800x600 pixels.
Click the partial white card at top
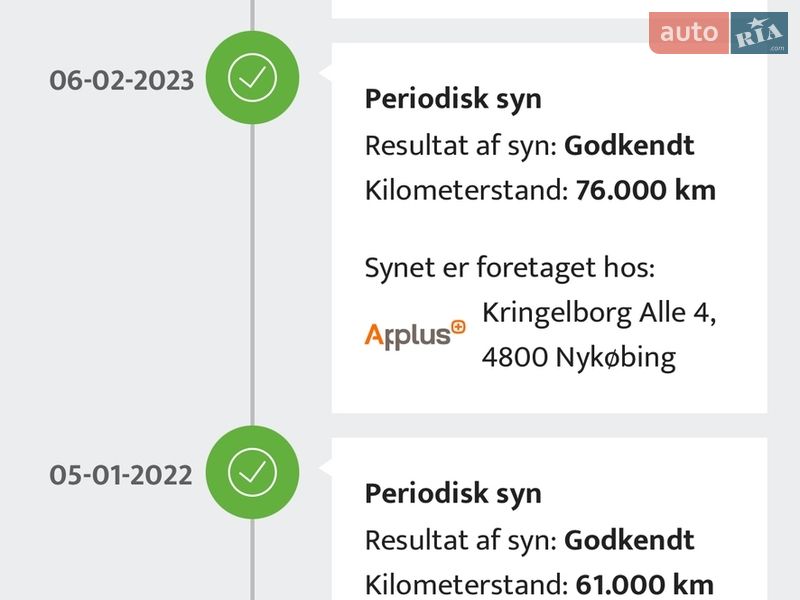[x=548, y=8]
